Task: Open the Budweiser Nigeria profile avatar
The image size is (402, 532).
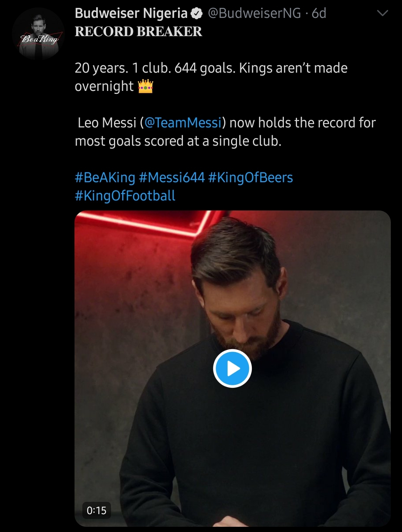Action: (38, 34)
